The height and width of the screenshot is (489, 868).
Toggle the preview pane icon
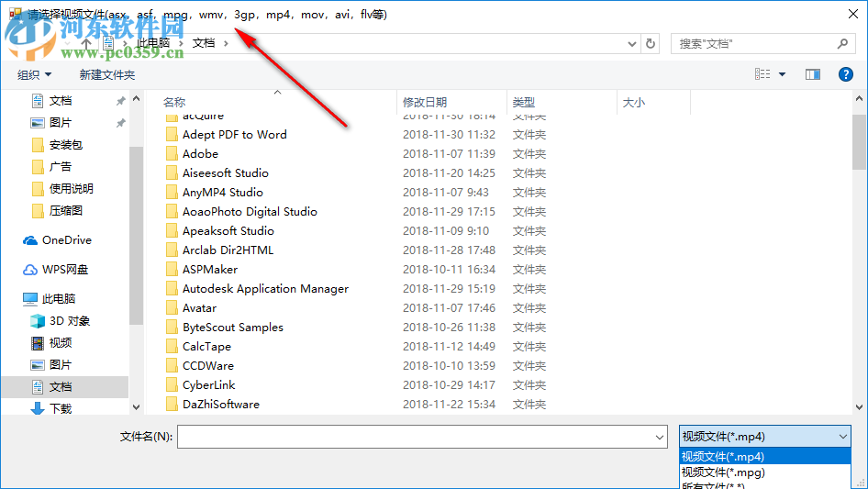(x=813, y=74)
